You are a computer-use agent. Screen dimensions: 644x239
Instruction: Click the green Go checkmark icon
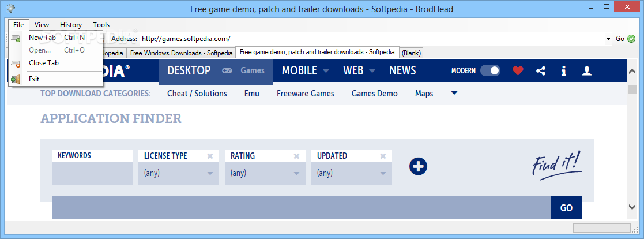[x=631, y=39]
